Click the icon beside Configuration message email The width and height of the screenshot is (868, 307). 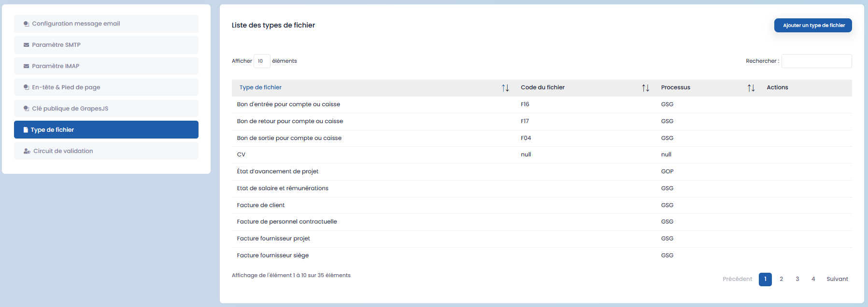click(27, 24)
